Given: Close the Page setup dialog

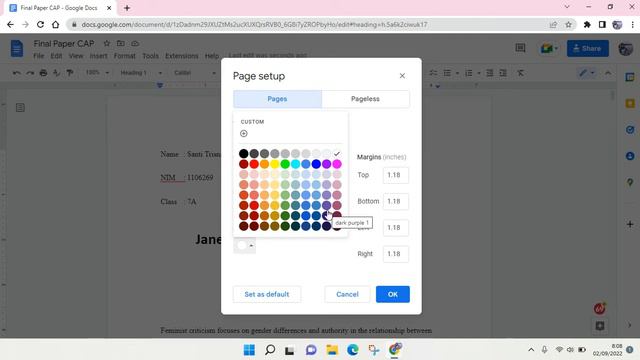Looking at the screenshot, I should (402, 76).
